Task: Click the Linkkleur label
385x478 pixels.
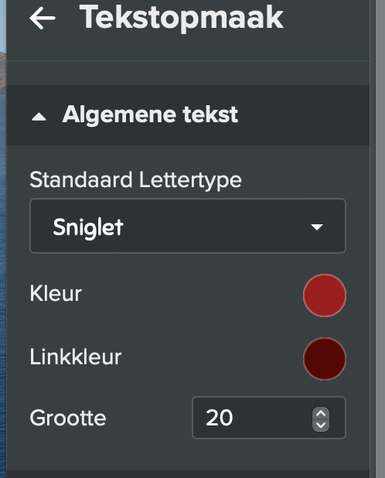Action: pyautogui.click(x=76, y=357)
